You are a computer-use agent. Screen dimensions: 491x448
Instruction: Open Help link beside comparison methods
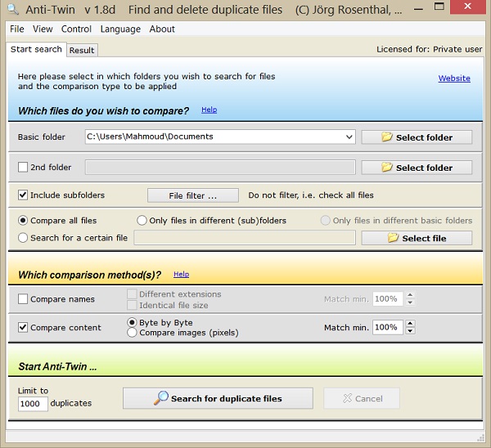182,274
